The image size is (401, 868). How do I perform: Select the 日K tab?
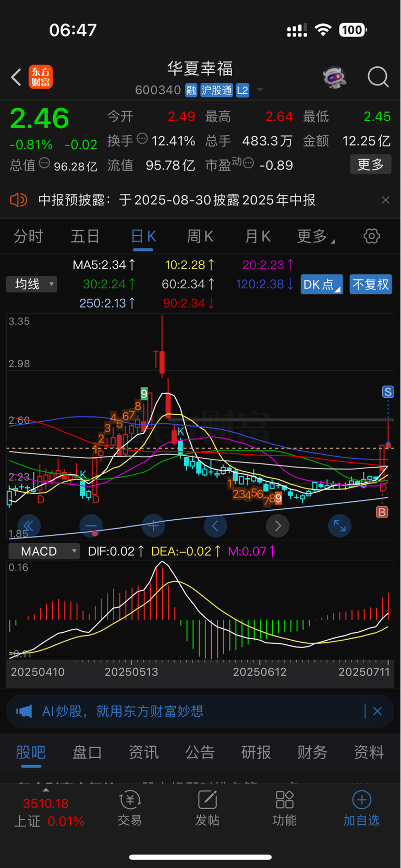pos(143,237)
